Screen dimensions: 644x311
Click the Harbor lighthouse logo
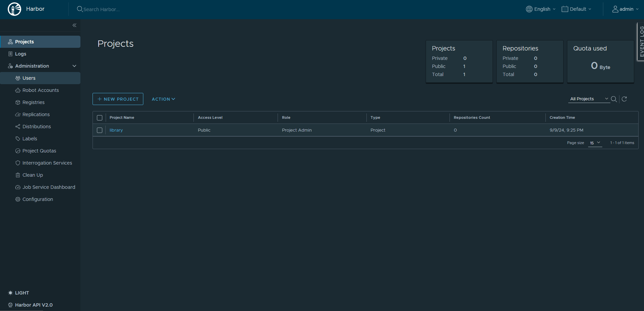(14, 9)
